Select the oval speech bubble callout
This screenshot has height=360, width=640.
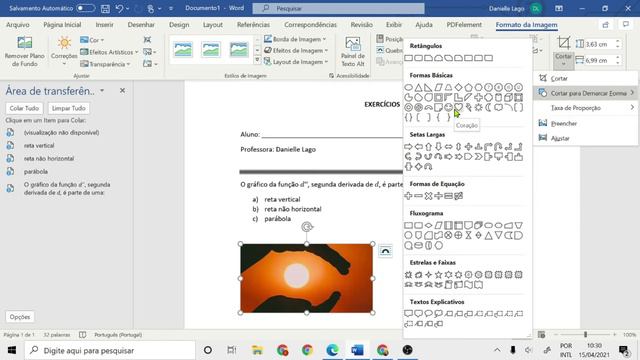pyautogui.click(x=429, y=313)
